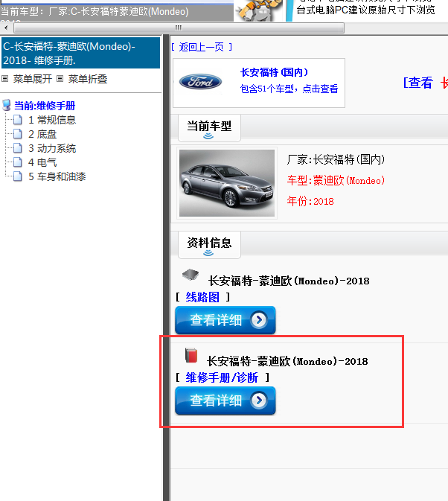The width and height of the screenshot is (448, 501).
Task: Click the page icon next to 2 底盘
Action: pos(18,134)
